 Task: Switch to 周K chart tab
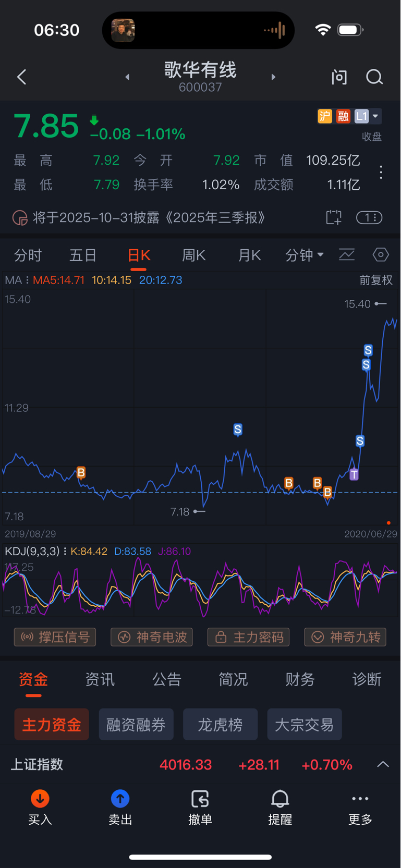pyautogui.click(x=194, y=255)
